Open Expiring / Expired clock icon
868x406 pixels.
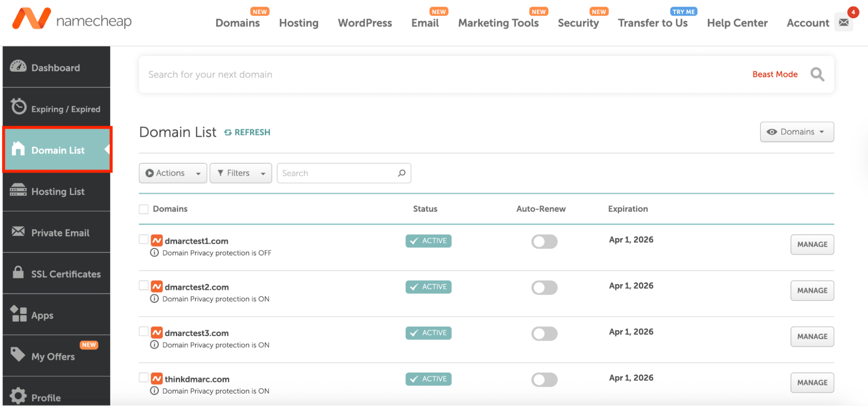[x=19, y=106]
